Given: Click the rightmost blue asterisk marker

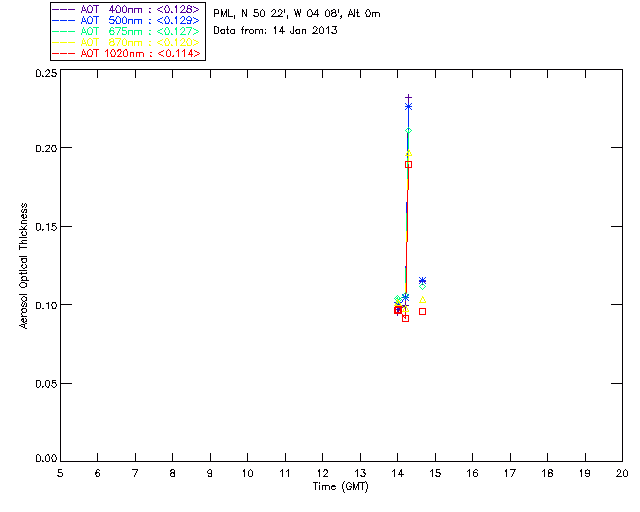Looking at the screenshot, I should pyautogui.click(x=422, y=280).
